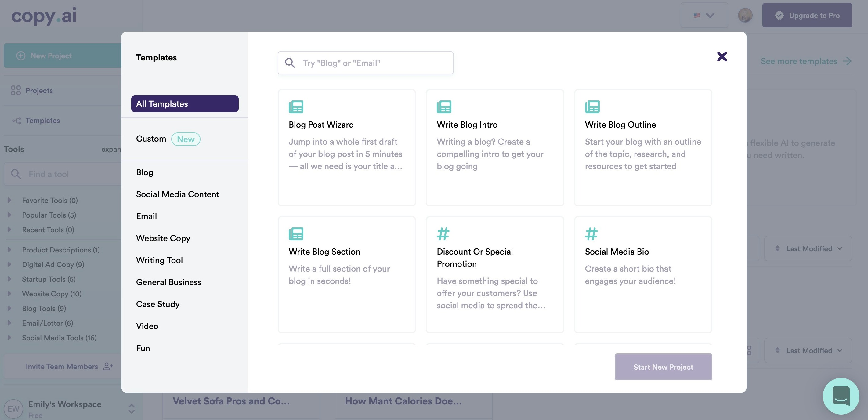Select the Video template category

[x=147, y=326]
